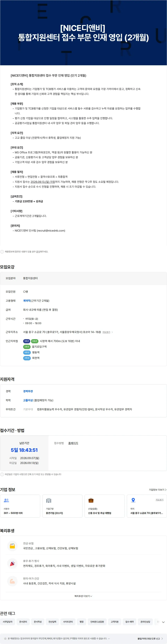Select the 사이트관리 tag
This screenshot has height=644, width=167.
[68, 622]
